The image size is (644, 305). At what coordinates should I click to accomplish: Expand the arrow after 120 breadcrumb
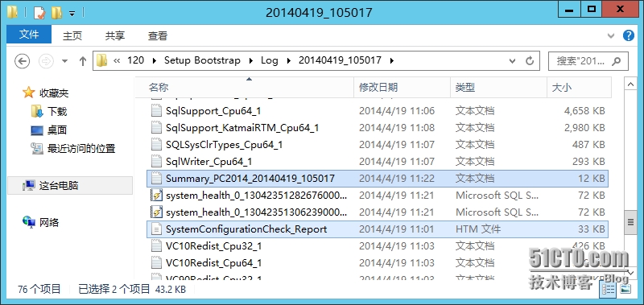[x=155, y=60]
